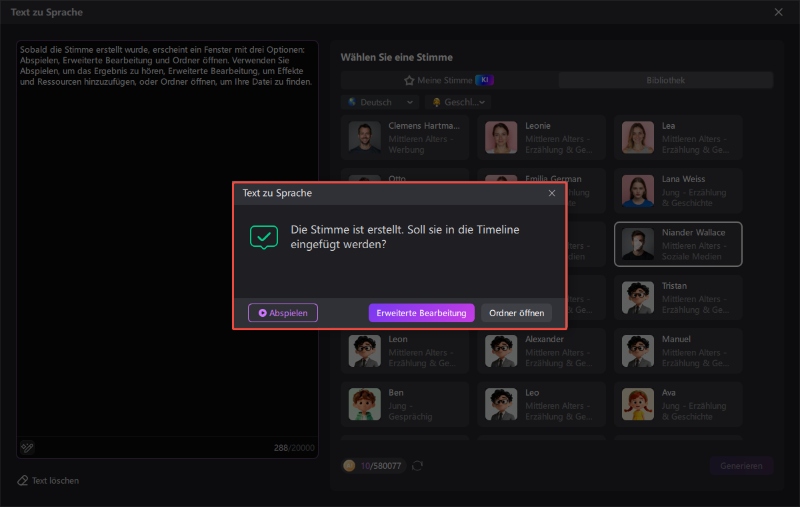The image size is (800, 507).
Task: Close the Text zu Sprache confirmation dialog
Action: point(552,193)
